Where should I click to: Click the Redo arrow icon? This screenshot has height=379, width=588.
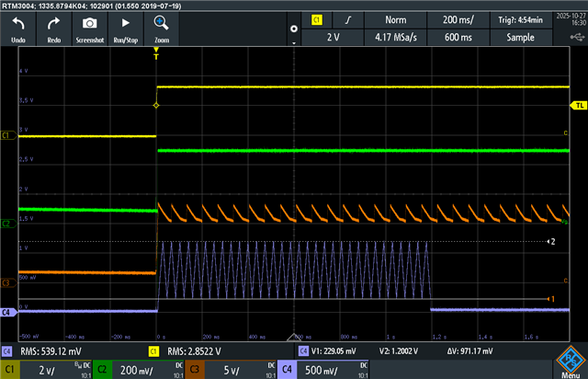(x=54, y=23)
